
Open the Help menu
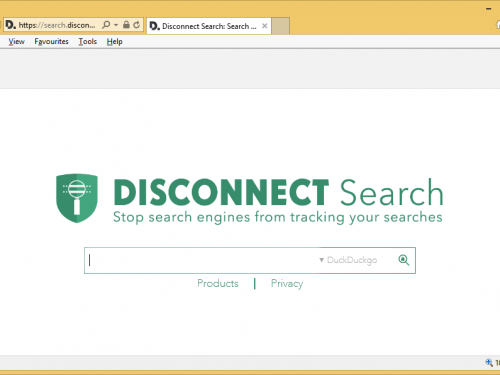coord(115,42)
